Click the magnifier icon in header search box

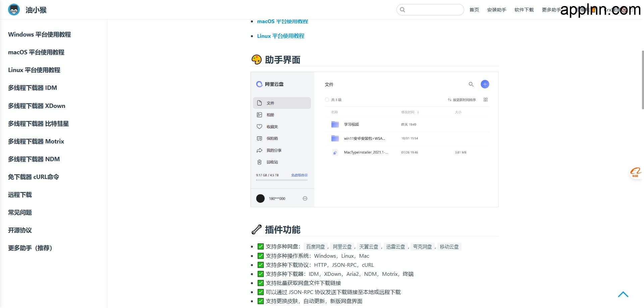tap(403, 10)
